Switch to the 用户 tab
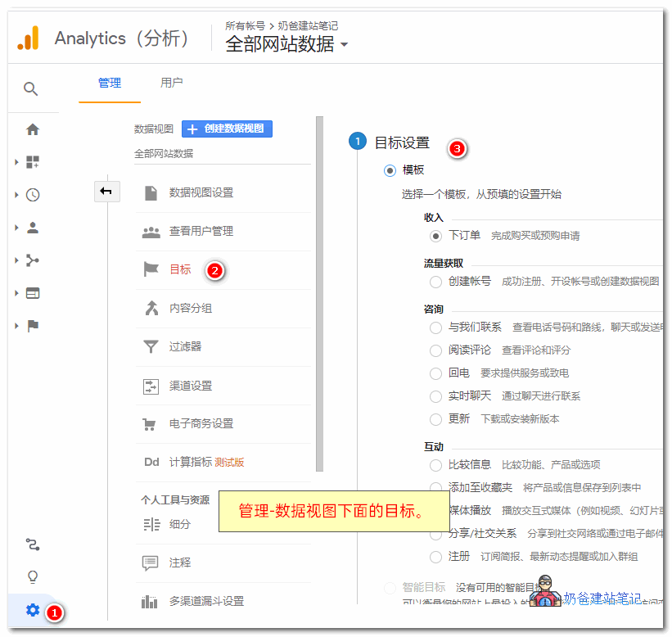This screenshot has height=637, width=672. coord(173,83)
